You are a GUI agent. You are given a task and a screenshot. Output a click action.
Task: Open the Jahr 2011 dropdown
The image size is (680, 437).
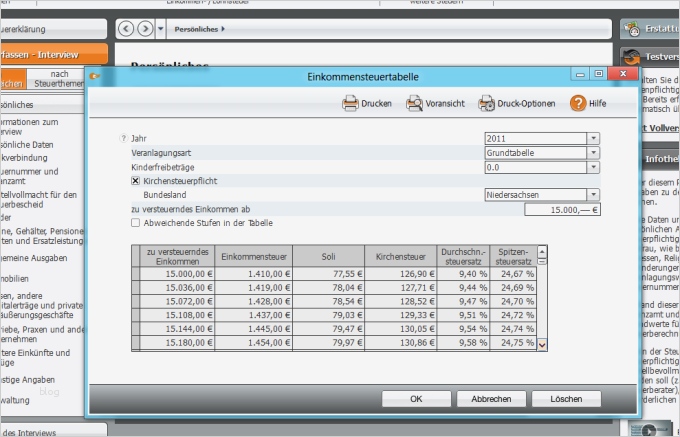593,138
